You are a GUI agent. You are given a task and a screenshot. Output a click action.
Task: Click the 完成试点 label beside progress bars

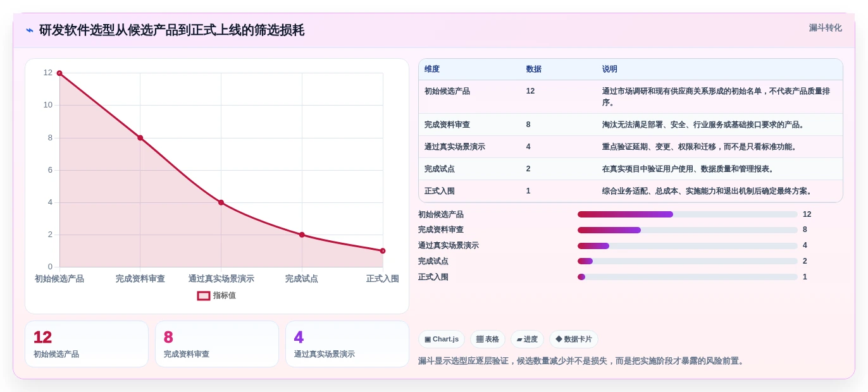coord(433,261)
